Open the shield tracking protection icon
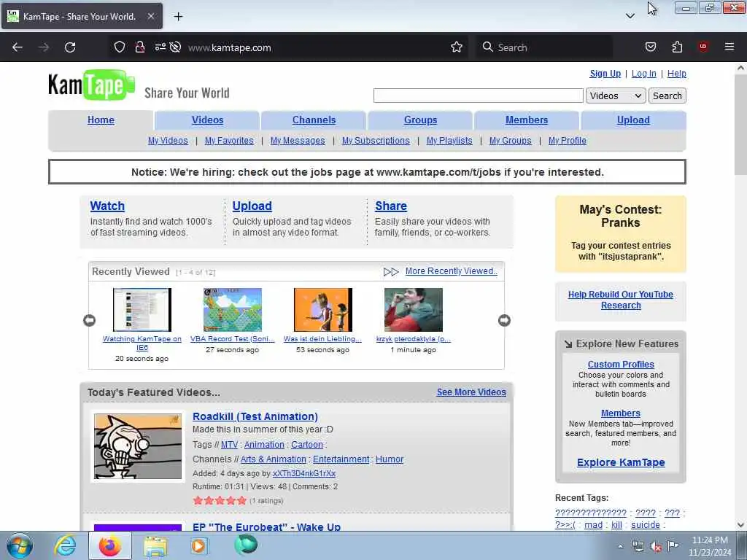 click(x=120, y=47)
